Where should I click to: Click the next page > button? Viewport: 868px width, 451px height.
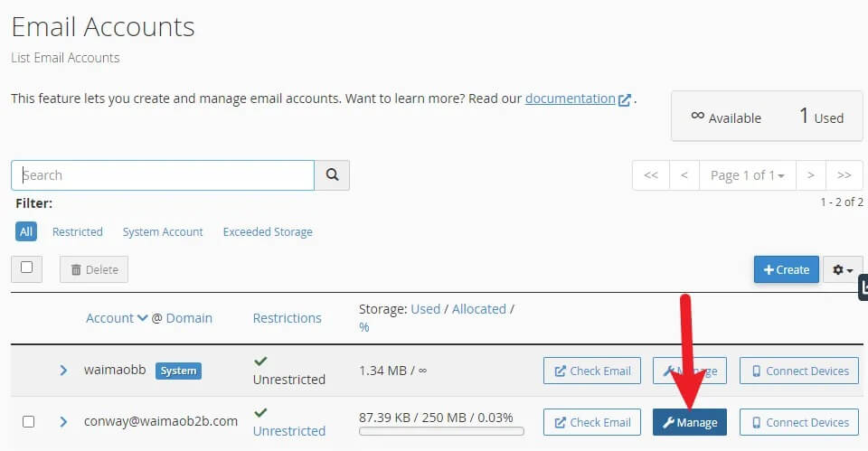pos(811,175)
